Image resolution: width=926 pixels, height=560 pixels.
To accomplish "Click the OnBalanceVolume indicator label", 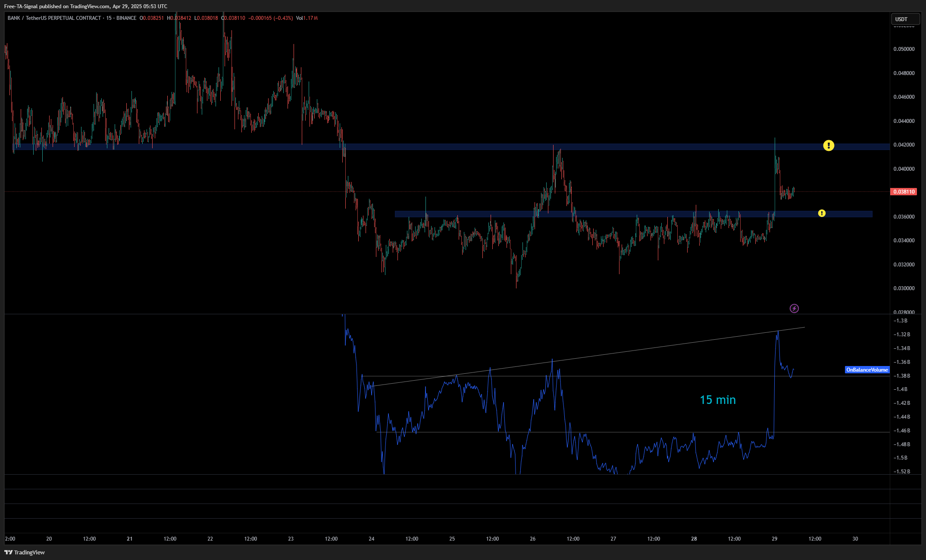I will click(x=867, y=370).
